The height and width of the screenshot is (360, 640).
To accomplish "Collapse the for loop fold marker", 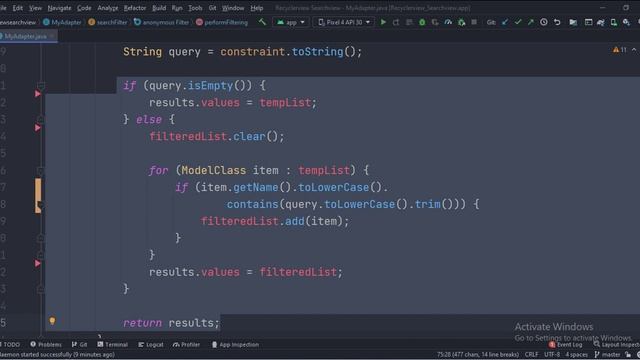I will pos(41,170).
